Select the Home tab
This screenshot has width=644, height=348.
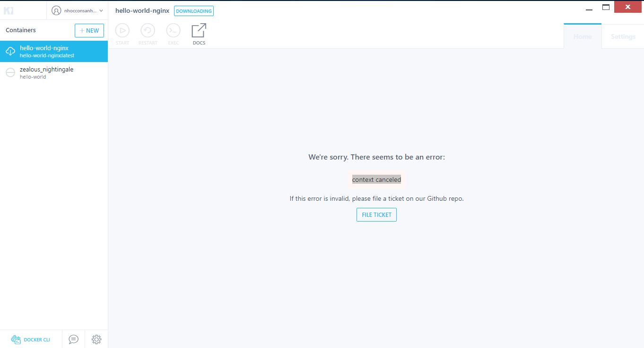click(x=583, y=36)
